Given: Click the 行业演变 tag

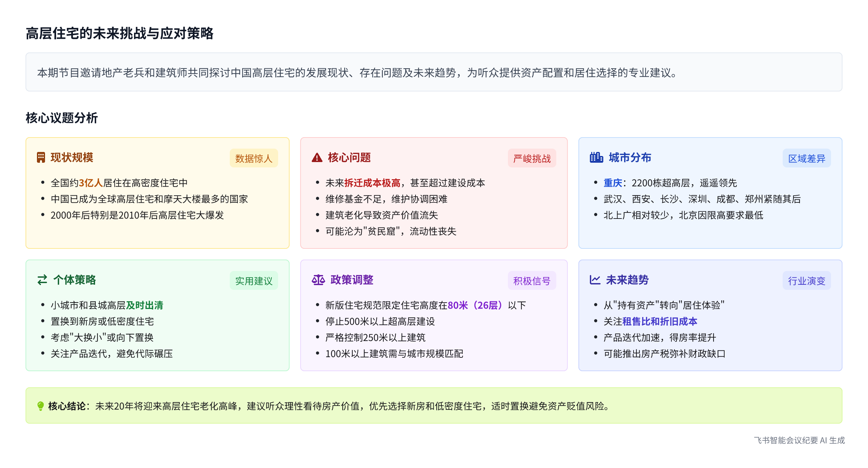Looking at the screenshot, I should click(806, 281).
